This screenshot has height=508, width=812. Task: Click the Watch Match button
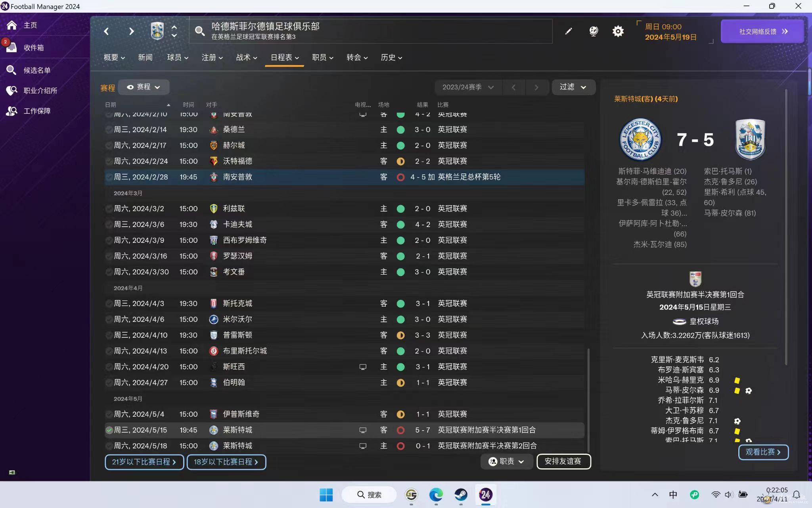pos(763,452)
